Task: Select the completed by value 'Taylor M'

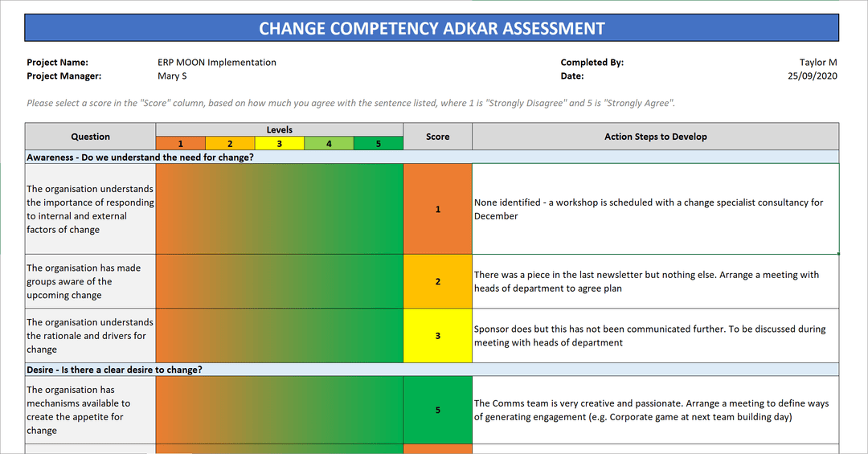Action: pyautogui.click(x=818, y=63)
